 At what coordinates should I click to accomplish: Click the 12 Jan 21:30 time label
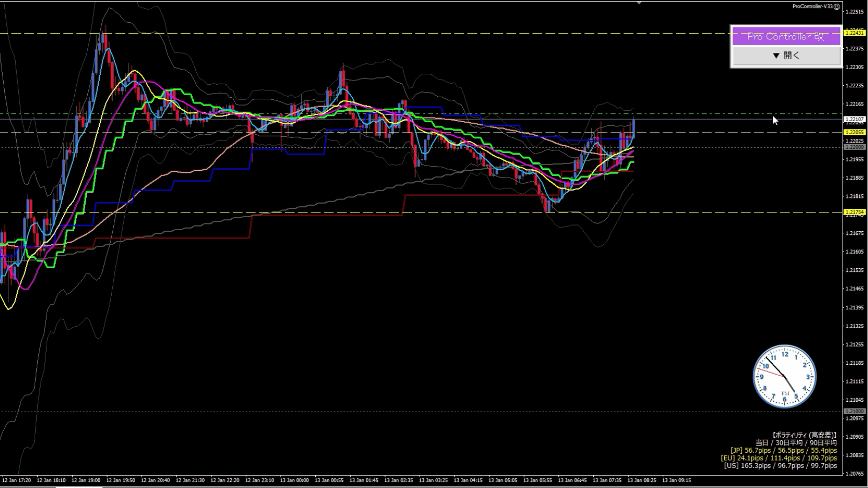pyautogui.click(x=190, y=480)
